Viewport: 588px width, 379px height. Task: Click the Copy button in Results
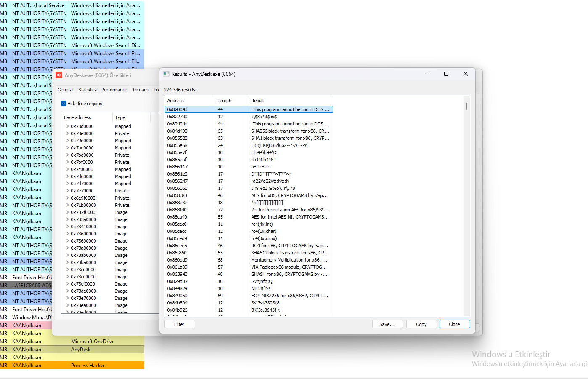click(421, 324)
